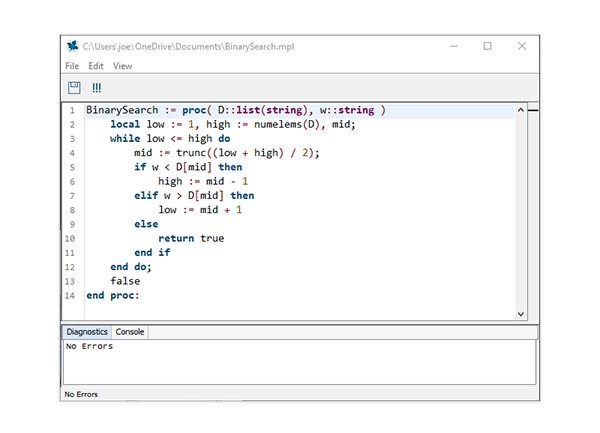Click the 'while' keyword on line 3
Screen dimensions: 600x433
(x=125, y=138)
